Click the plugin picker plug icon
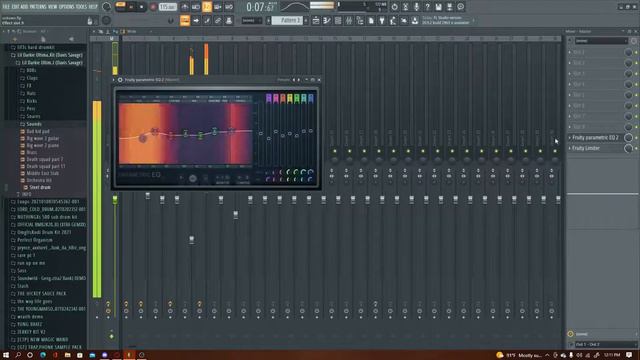This screenshot has height=360, width=640. (382, 20)
